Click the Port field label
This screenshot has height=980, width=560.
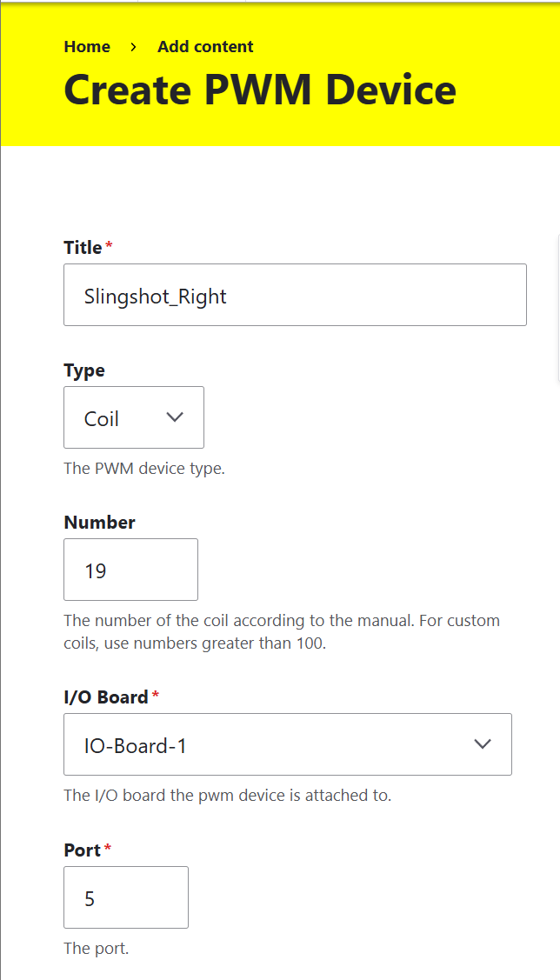[83, 850]
